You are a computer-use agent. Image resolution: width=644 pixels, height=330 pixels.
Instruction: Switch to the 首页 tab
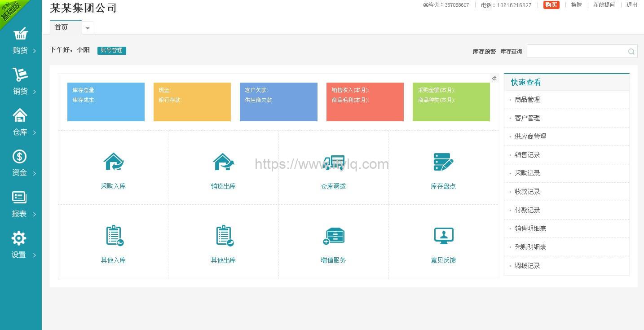click(62, 27)
